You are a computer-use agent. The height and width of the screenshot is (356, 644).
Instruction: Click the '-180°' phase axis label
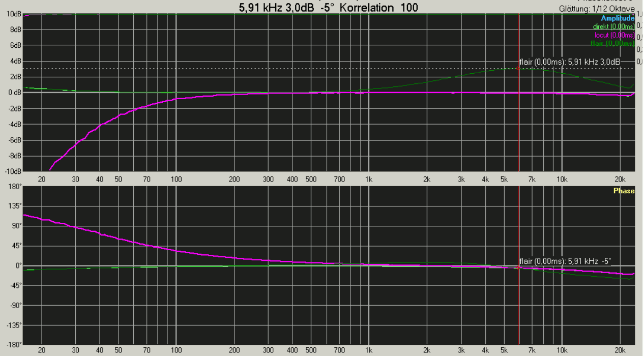click(14, 344)
